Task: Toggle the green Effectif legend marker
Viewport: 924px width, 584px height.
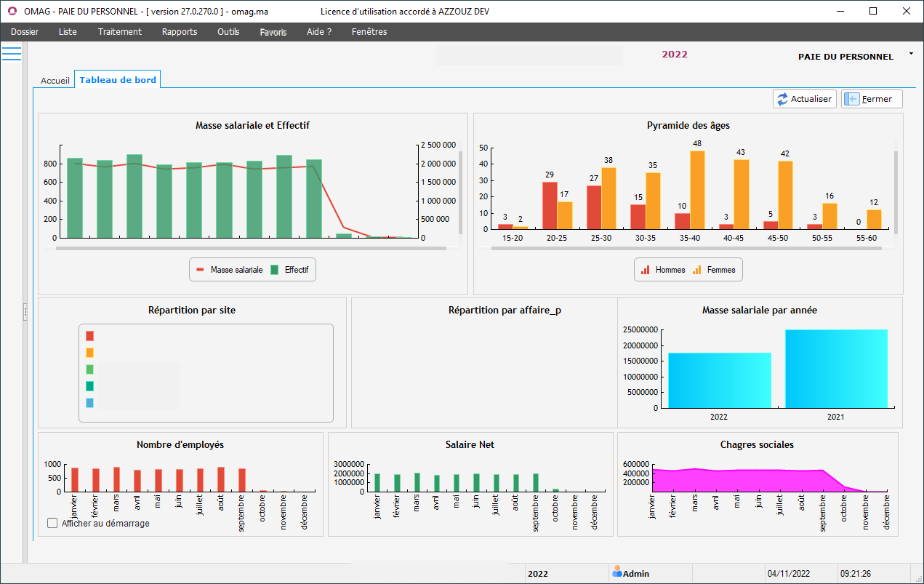Action: 274,270
